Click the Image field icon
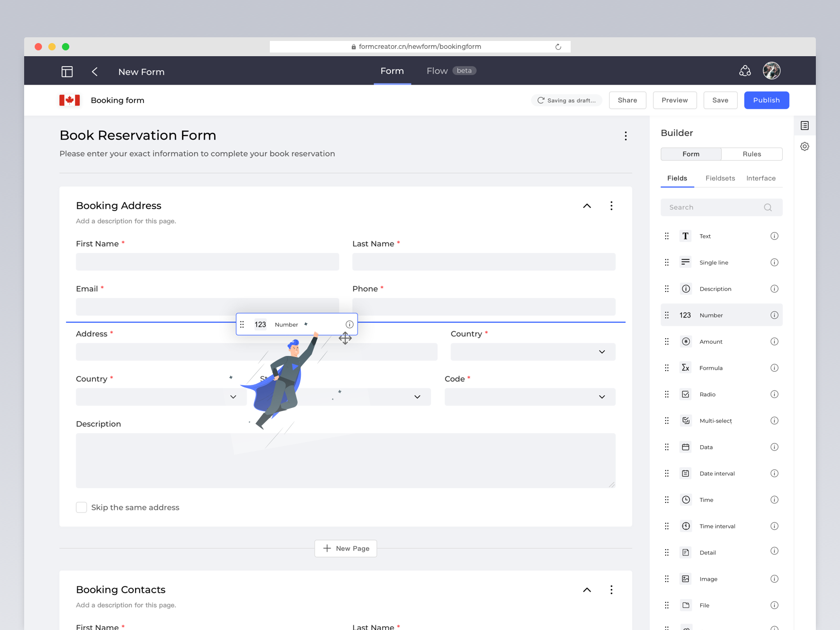The height and width of the screenshot is (630, 840). 686,579
